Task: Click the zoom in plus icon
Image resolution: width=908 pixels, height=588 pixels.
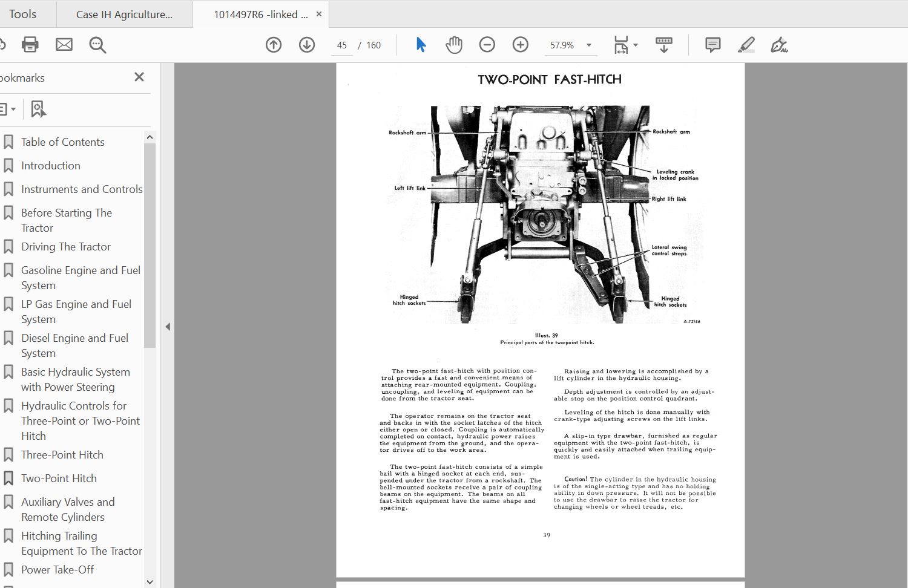Action: 520,44
